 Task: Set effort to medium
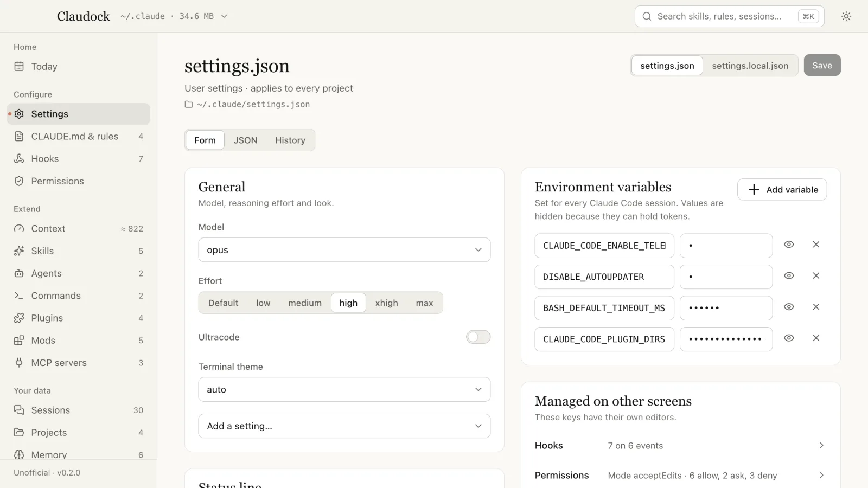pos(305,303)
